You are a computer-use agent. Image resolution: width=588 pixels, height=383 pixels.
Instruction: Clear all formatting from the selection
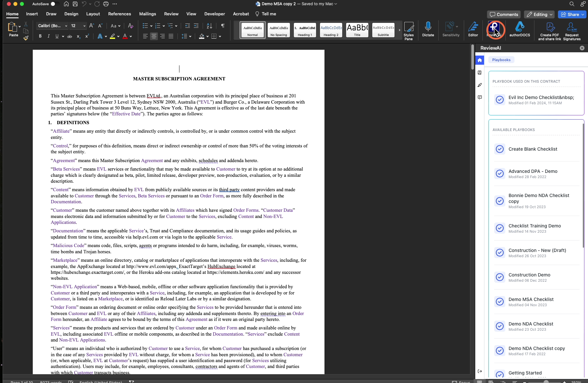(130, 26)
